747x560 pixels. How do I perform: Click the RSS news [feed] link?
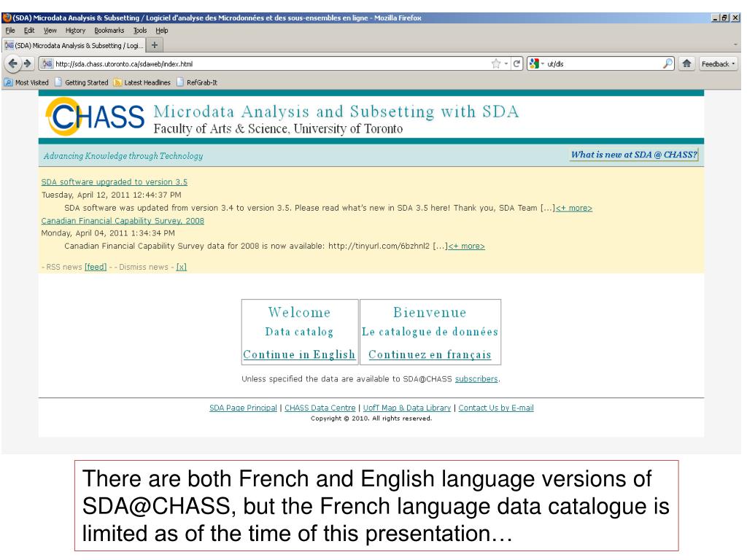[x=96, y=267]
